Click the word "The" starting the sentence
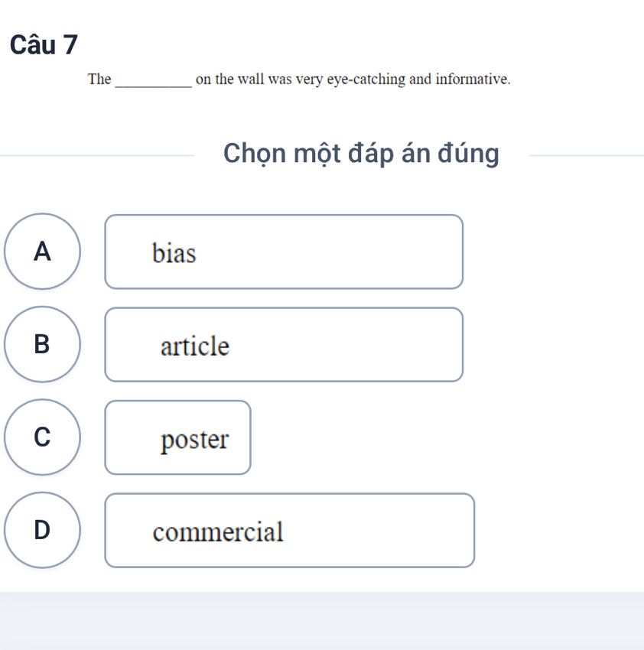Screen dimensions: 644x650 pyautogui.click(x=99, y=79)
